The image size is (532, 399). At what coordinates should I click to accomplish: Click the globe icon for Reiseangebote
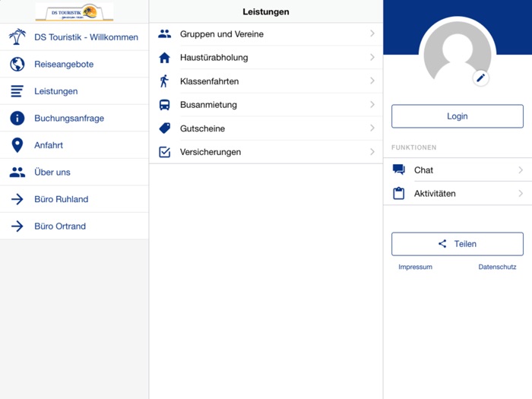(x=17, y=65)
